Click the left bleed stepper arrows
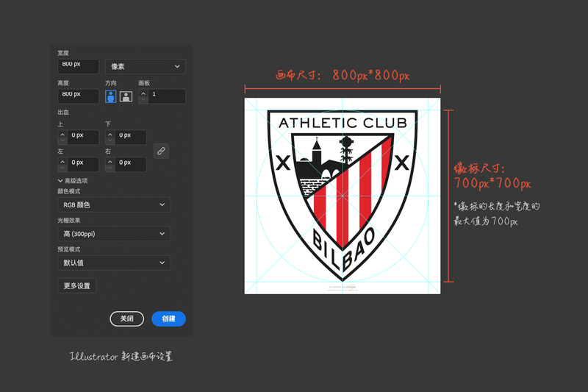The width and height of the screenshot is (588, 392). (x=62, y=163)
